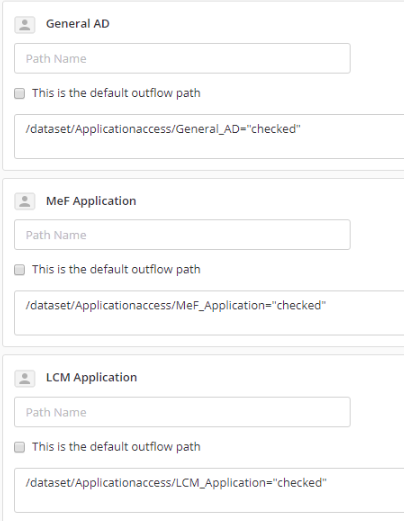
Task: Select the MeF Application heading
Action: pos(91,201)
